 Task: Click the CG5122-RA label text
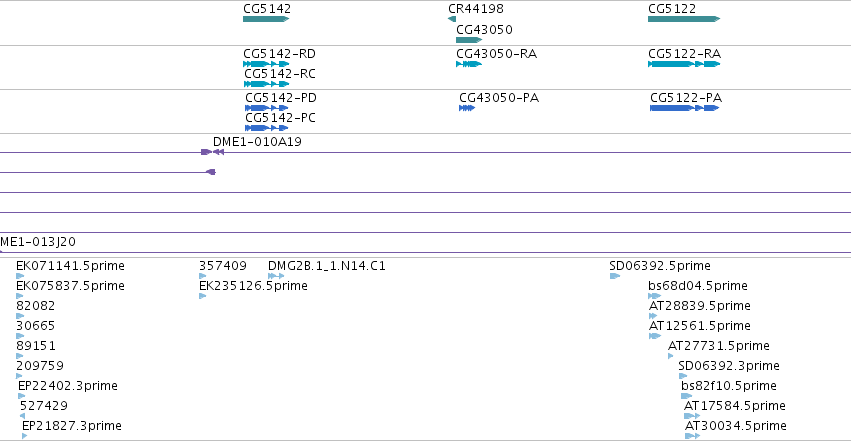pyautogui.click(x=684, y=54)
